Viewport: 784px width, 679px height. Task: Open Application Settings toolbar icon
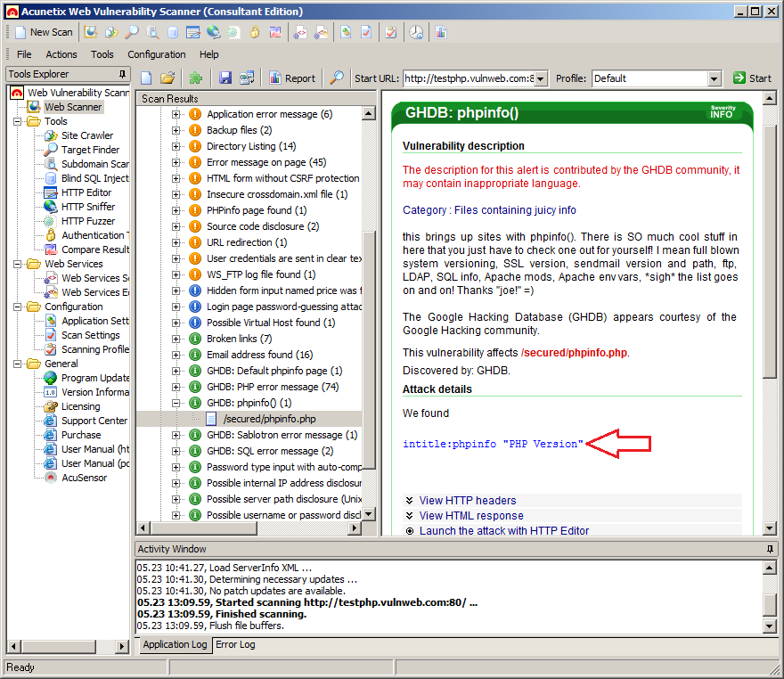[346, 32]
